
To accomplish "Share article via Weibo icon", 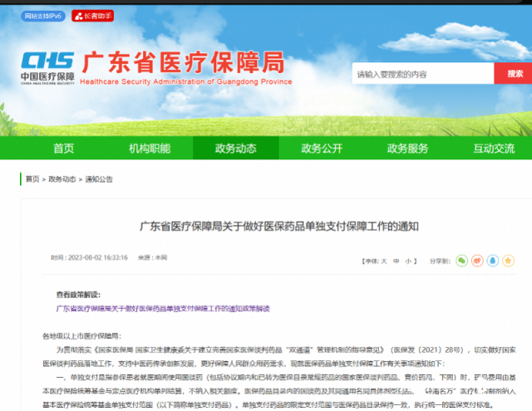I will pos(477,261).
